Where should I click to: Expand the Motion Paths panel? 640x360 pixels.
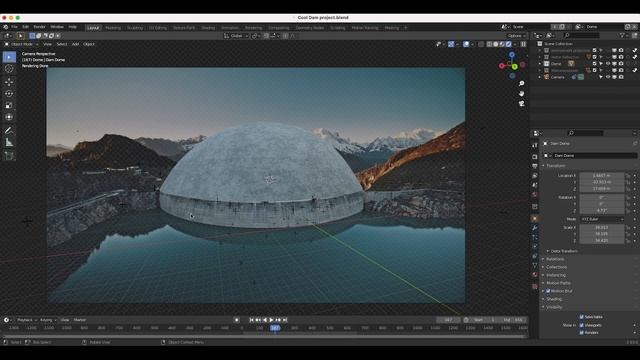pos(558,283)
